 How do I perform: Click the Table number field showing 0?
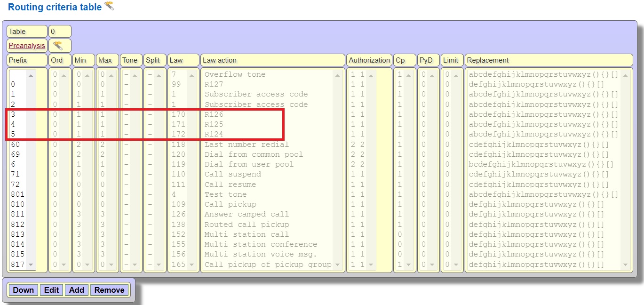coord(59,32)
